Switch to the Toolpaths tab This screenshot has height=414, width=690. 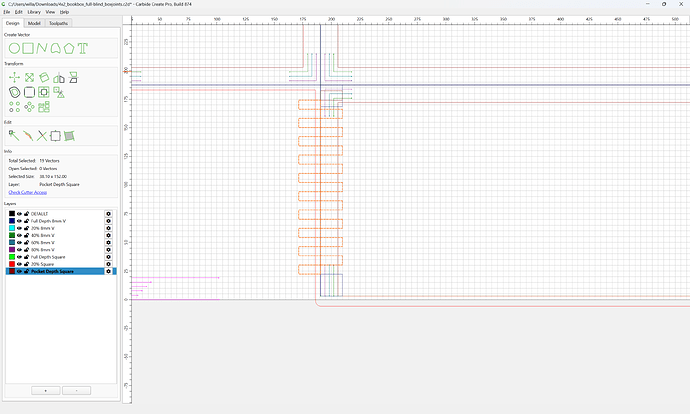(58, 23)
